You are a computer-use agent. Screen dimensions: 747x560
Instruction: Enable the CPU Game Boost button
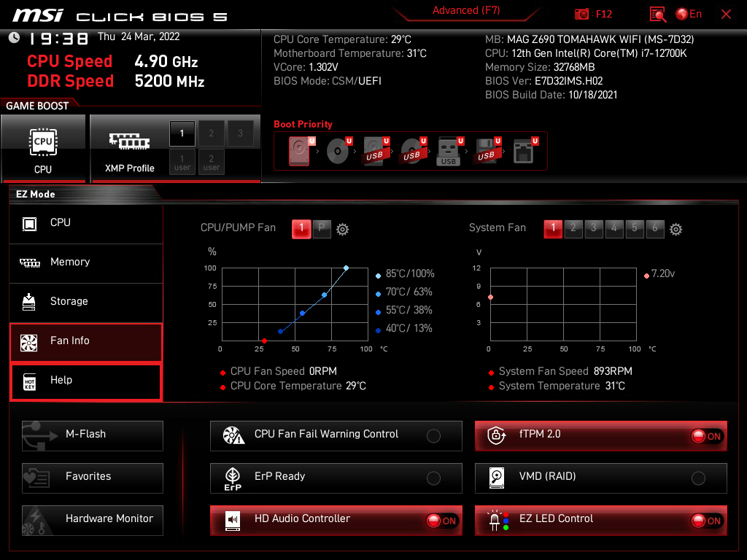(x=43, y=149)
